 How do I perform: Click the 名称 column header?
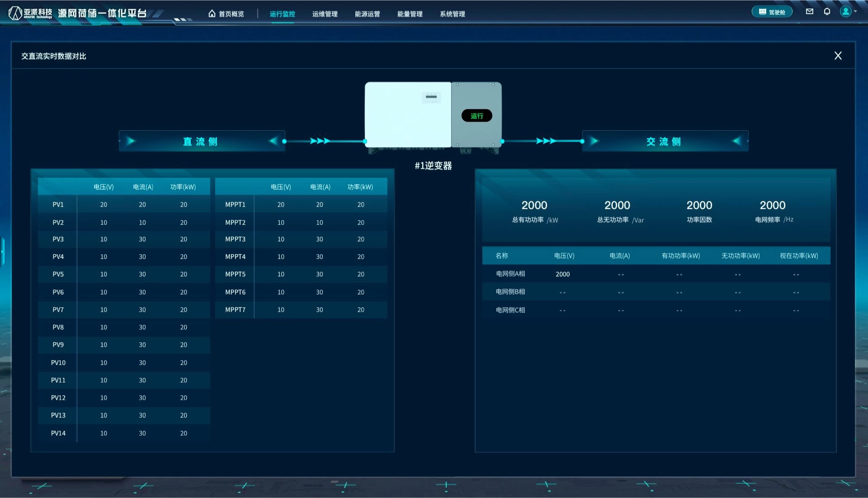coord(502,256)
